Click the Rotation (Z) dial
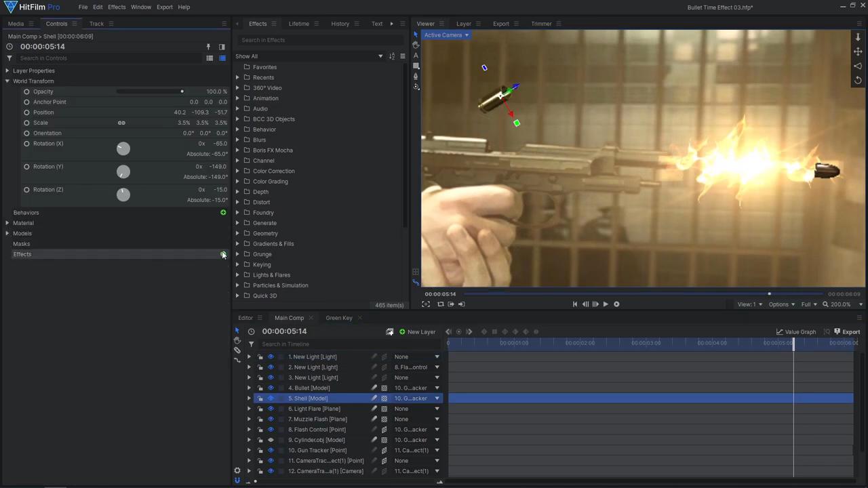Image resolution: width=868 pixels, height=488 pixels. [123, 195]
